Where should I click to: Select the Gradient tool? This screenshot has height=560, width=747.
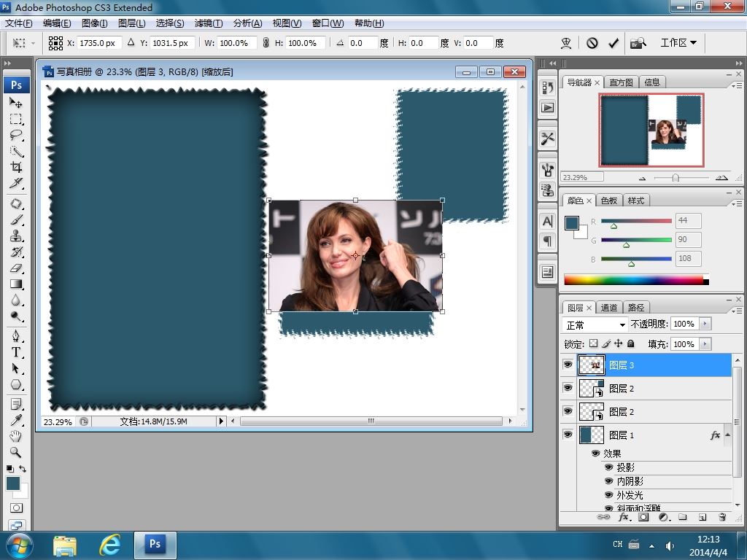click(16, 284)
